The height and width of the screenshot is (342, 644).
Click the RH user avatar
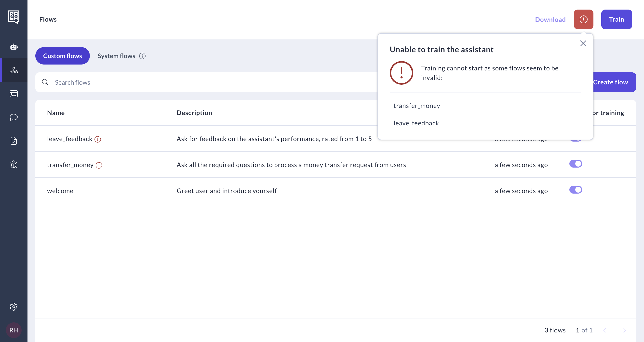[13, 330]
